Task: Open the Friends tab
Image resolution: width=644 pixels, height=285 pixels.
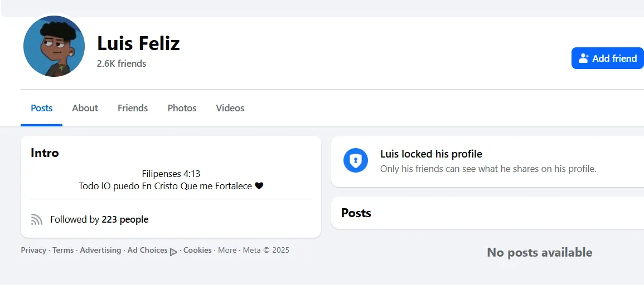Action: tap(133, 108)
